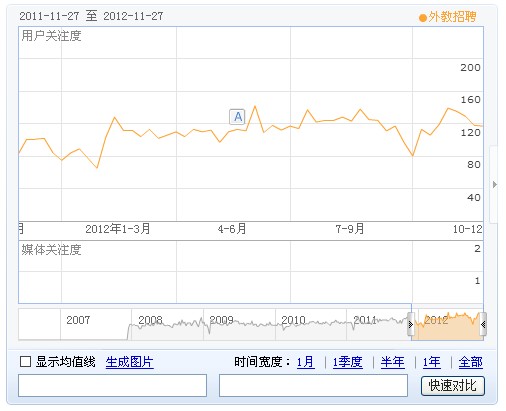The height and width of the screenshot is (411, 506).
Task: Click the 媒体关注度 chart title
Action: pyautogui.click(x=51, y=250)
